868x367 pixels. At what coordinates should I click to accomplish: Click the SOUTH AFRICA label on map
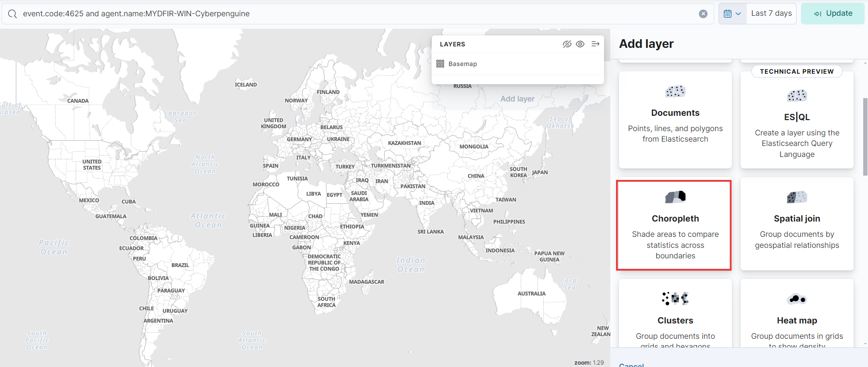327,302
